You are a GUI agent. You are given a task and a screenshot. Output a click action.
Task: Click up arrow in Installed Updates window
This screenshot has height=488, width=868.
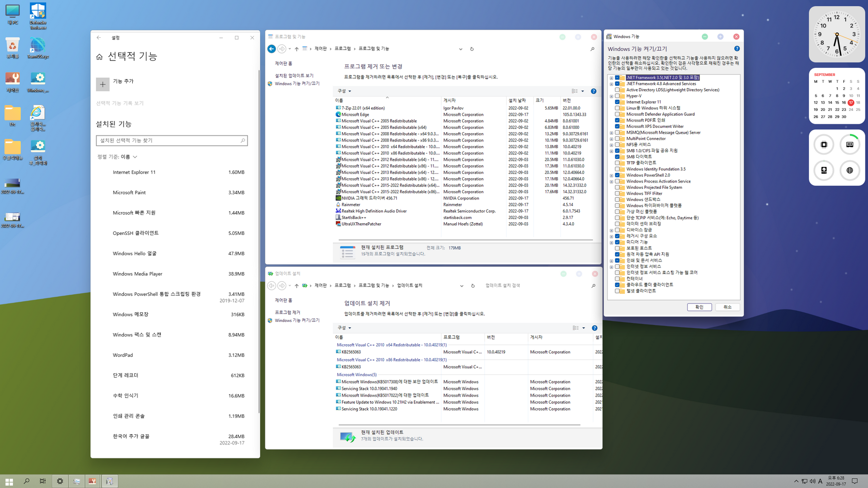point(296,286)
